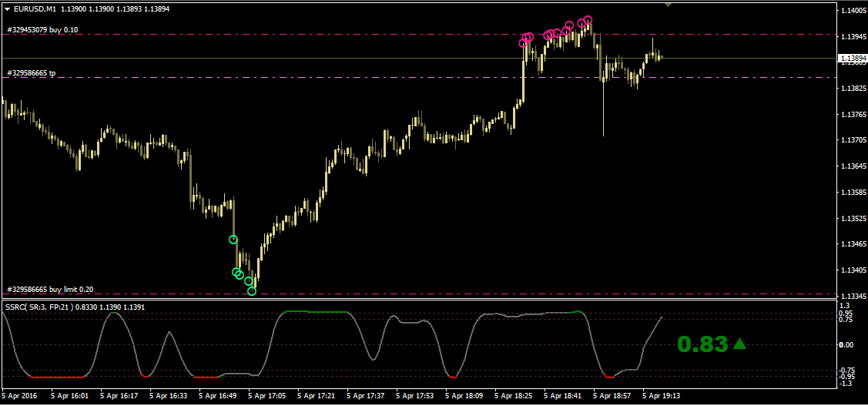This screenshot has width=868, height=406.
Task: Click the 5 Apr 16:33 time label
Action: [168, 397]
